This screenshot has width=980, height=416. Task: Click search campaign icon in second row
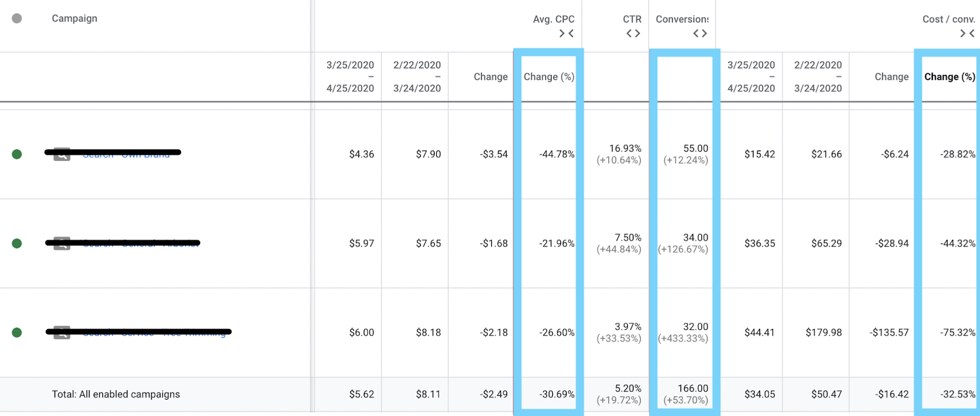pos(62,243)
